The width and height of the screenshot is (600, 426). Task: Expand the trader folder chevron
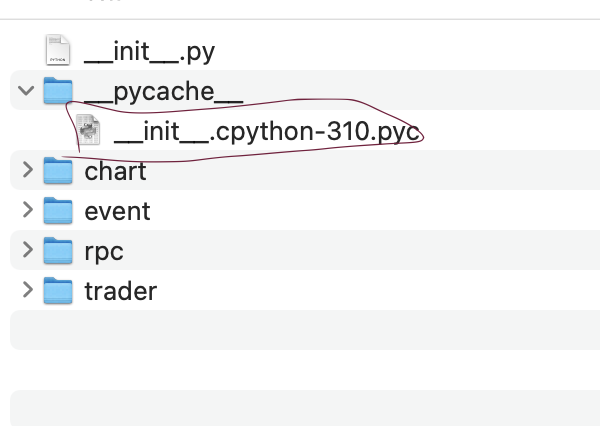26,291
